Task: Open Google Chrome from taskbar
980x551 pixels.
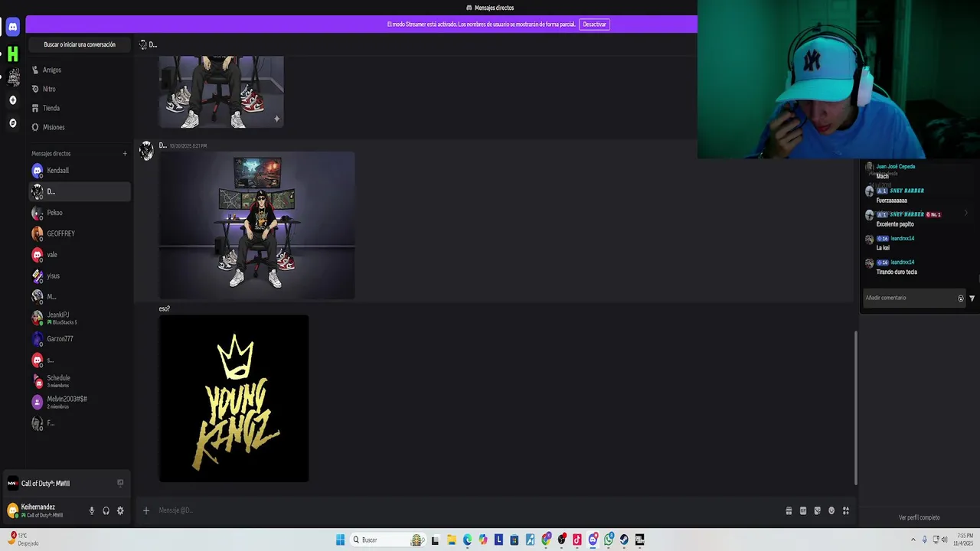Action: 546,540
